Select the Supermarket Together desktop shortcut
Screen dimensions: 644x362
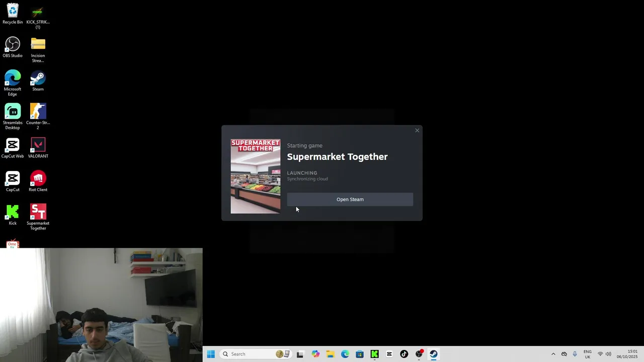[38, 217]
